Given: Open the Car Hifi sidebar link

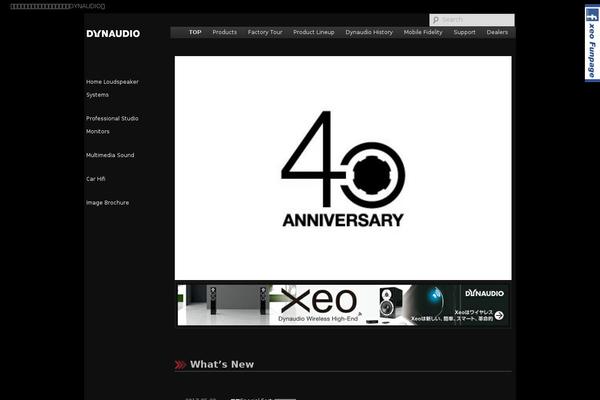Looking at the screenshot, I should pos(96,179).
